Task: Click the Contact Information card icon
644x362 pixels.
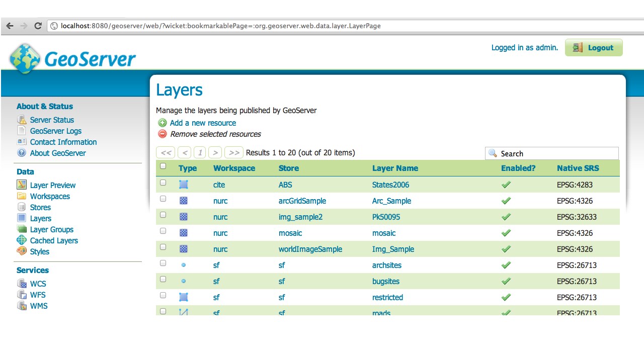Action: point(22,142)
